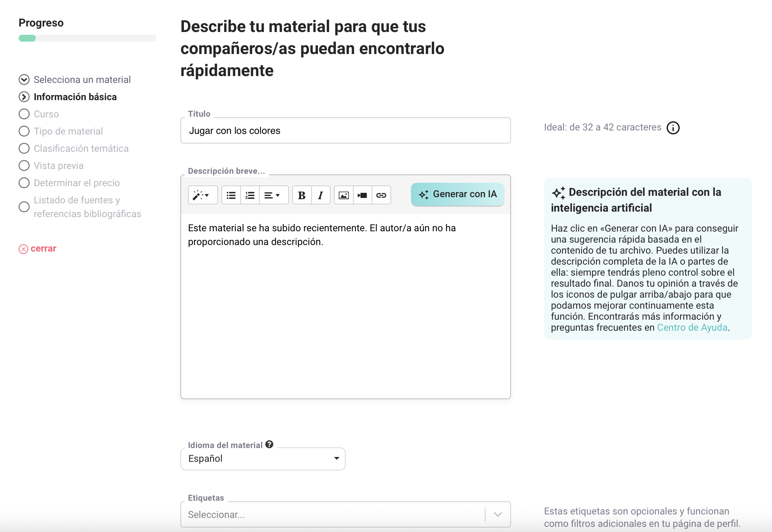Open the paragraph alignment dropdown

tap(272, 195)
